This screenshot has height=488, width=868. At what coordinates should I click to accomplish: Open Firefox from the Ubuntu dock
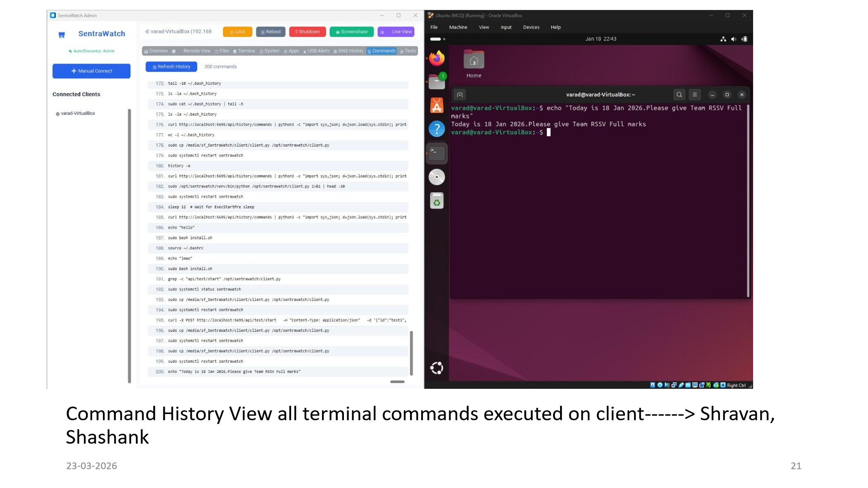point(436,58)
